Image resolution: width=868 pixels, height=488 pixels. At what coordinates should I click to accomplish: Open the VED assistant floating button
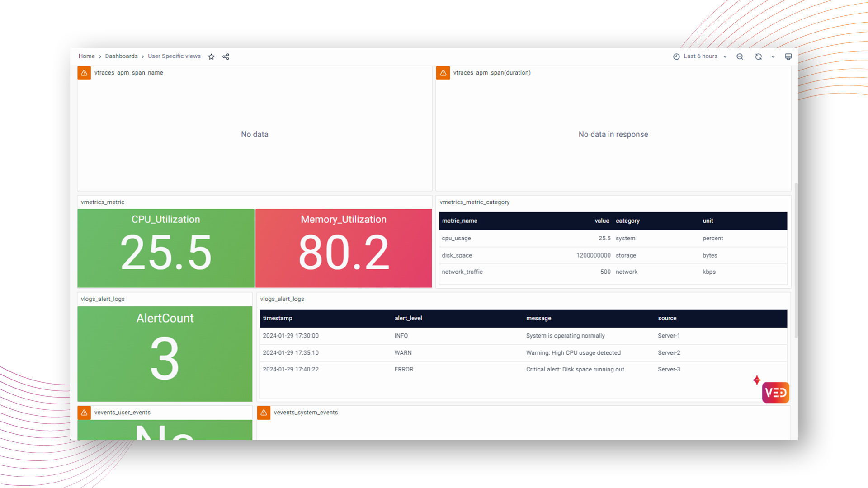point(775,392)
